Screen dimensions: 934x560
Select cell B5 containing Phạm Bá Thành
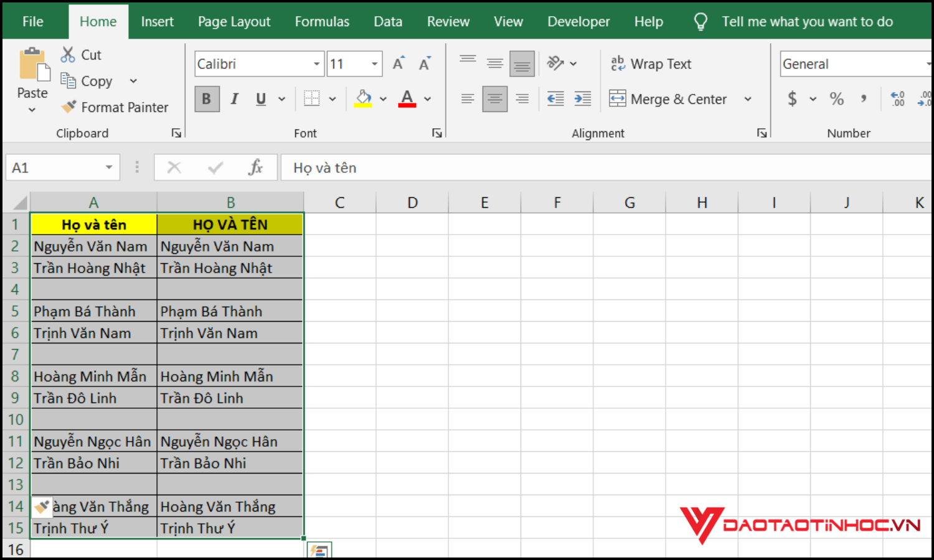[230, 311]
